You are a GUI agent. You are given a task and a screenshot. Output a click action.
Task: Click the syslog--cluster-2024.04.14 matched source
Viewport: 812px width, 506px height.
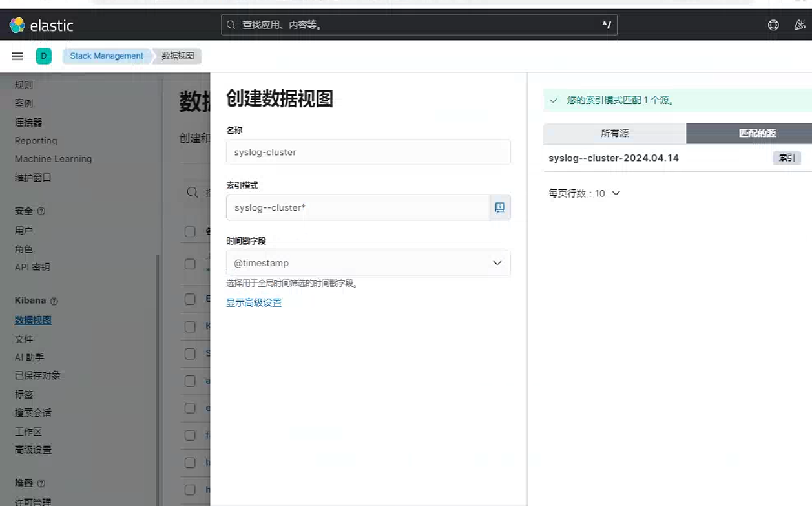pyautogui.click(x=614, y=158)
